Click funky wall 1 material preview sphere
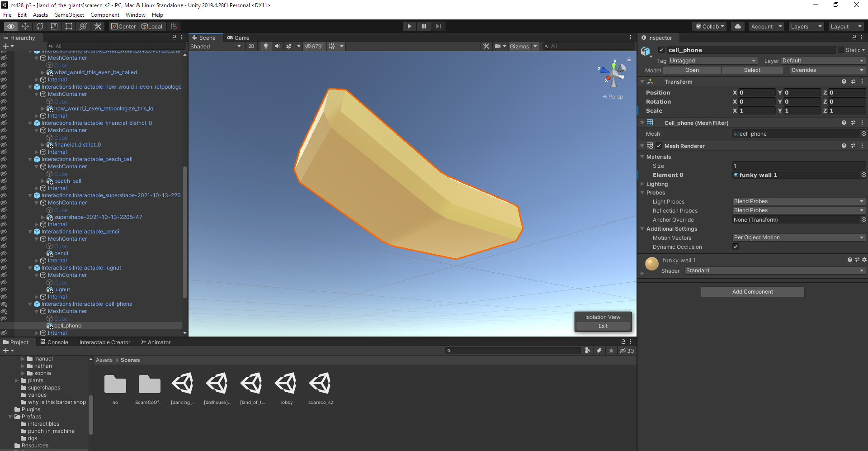This screenshot has height=451, width=868. (x=652, y=264)
